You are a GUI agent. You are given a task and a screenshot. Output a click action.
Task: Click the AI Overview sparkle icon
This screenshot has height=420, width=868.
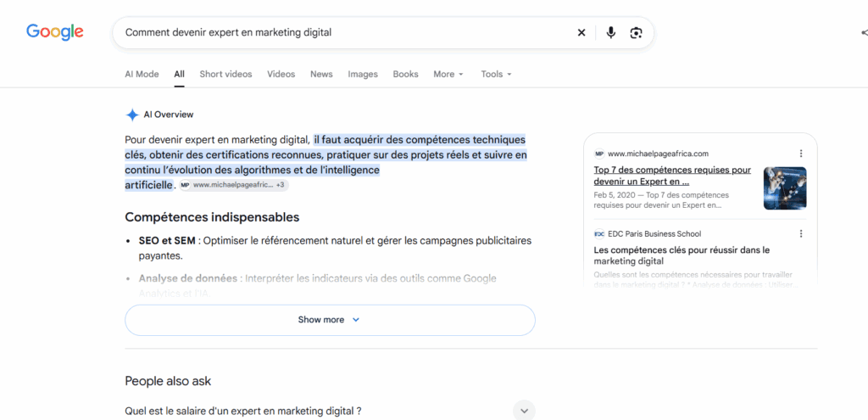tap(132, 115)
